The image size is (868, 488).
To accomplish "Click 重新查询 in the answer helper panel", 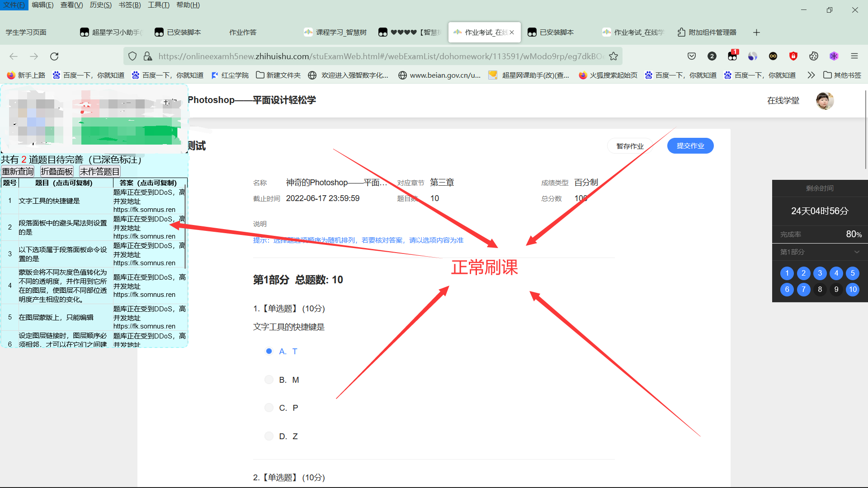I will tap(18, 171).
